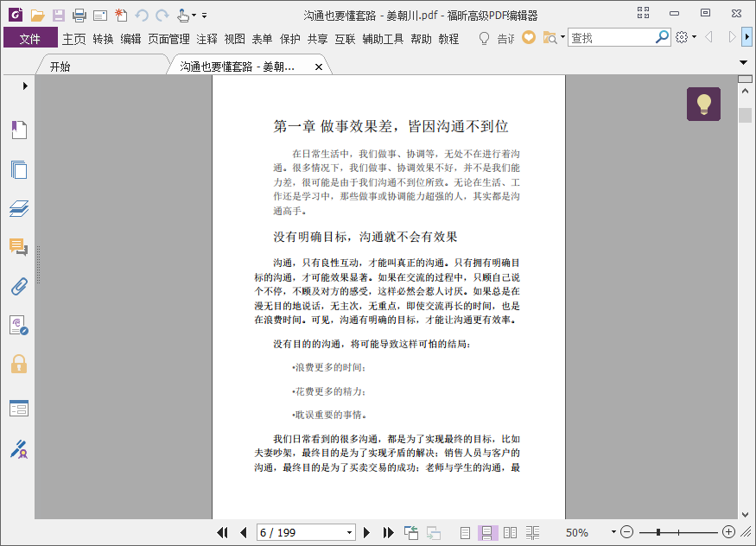Open the Bookmarks panel in sidebar
756x546 pixels.
tap(19, 130)
